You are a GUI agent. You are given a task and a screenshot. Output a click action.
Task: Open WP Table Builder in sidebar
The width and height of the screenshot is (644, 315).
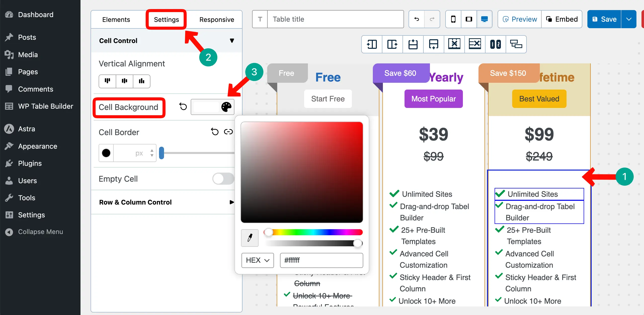coord(46,106)
